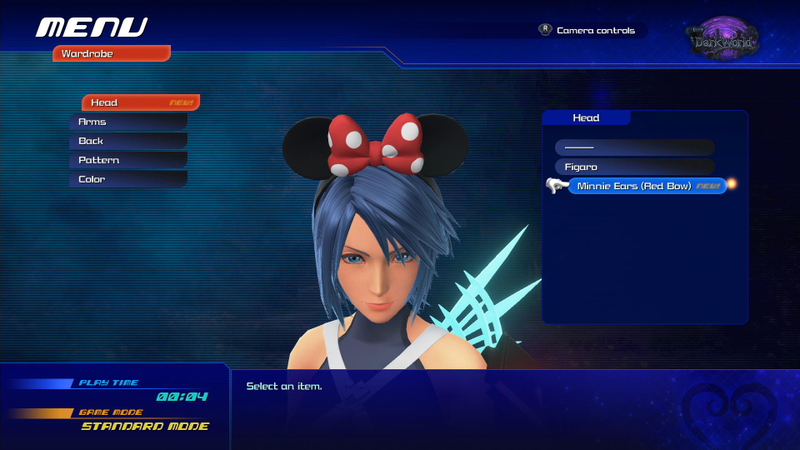This screenshot has width=800, height=450.
Task: Click the NEW badge on Minnie Ears item
Action: (x=708, y=186)
